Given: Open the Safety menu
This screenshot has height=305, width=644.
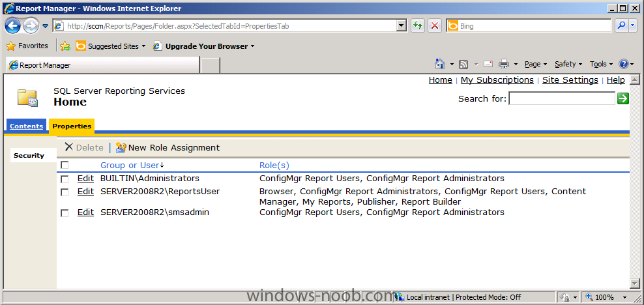Looking at the screenshot, I should (568, 64).
